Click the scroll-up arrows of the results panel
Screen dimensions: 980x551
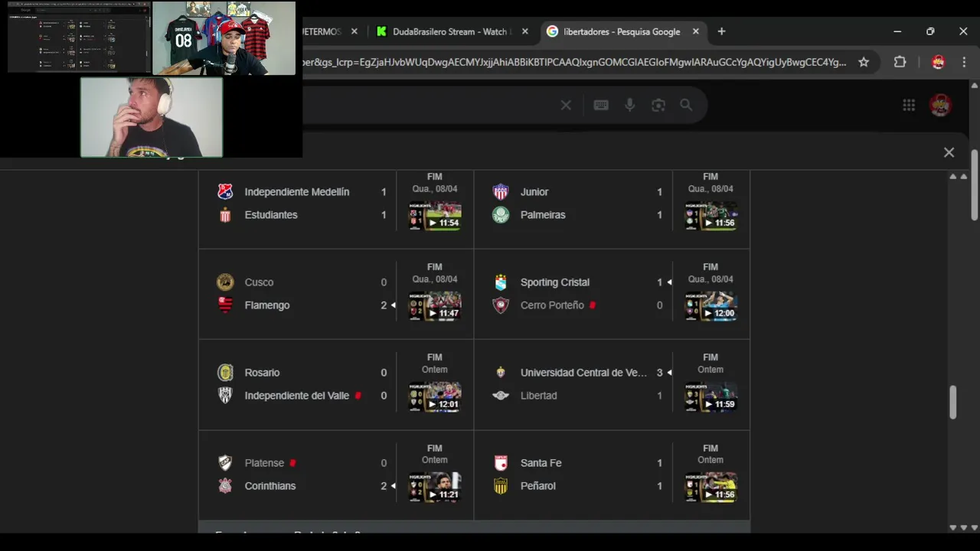[x=953, y=176]
